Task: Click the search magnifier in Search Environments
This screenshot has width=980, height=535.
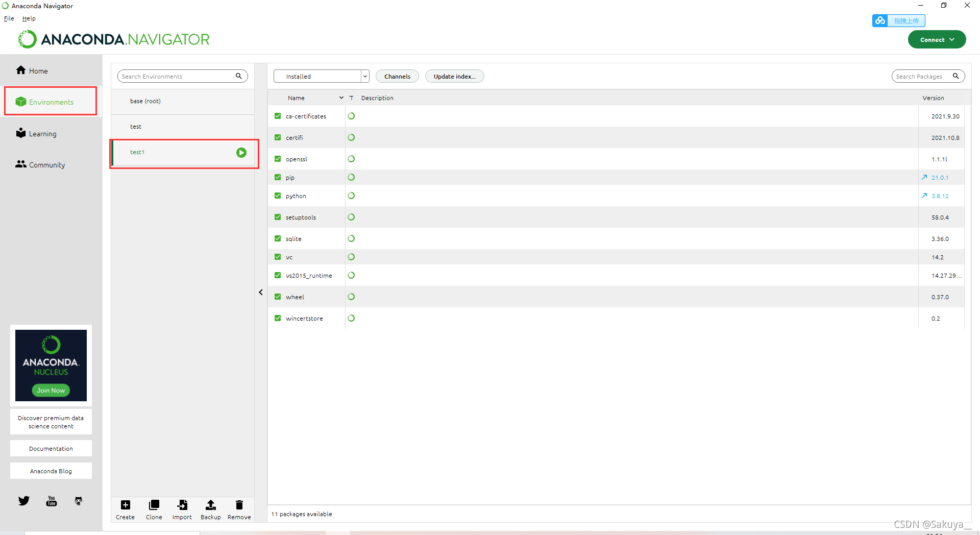Action: 238,76
